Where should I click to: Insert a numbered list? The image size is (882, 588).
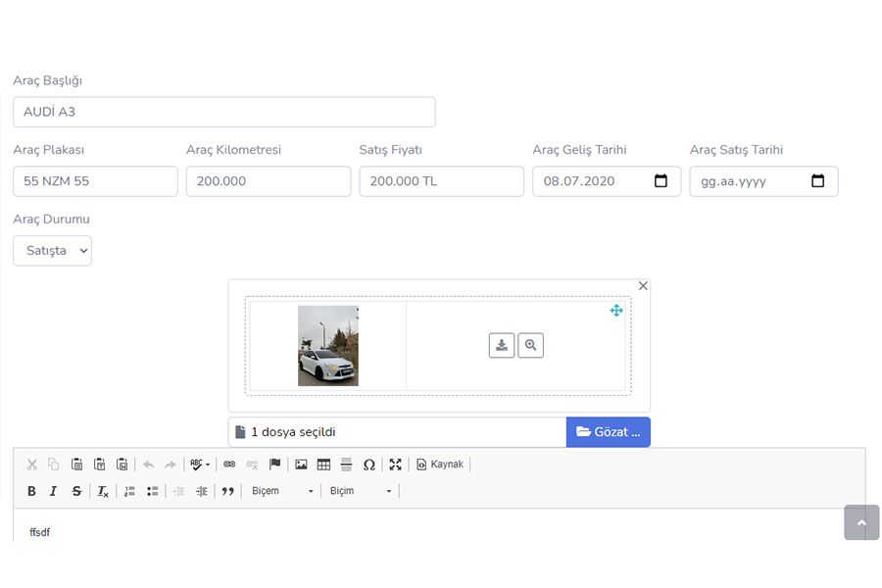[x=129, y=491]
